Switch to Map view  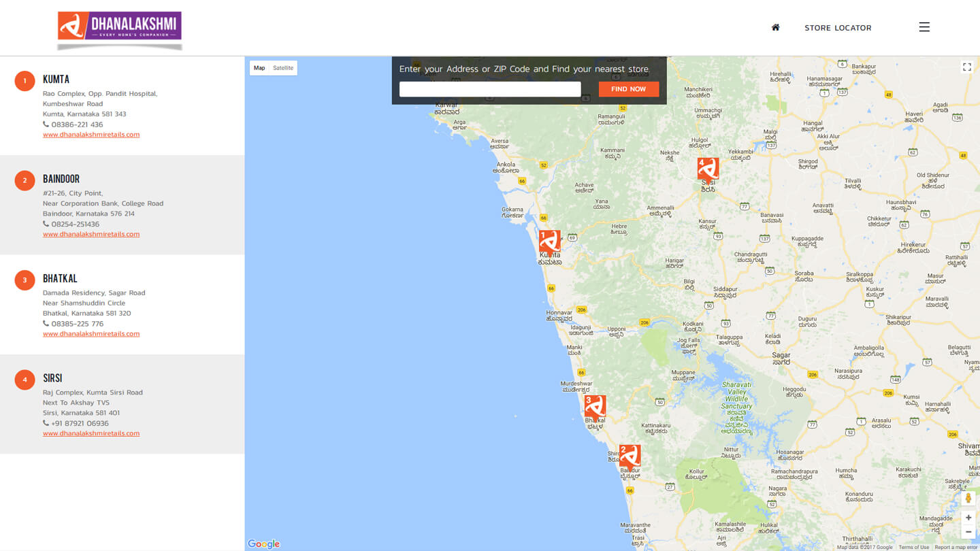[x=259, y=68]
